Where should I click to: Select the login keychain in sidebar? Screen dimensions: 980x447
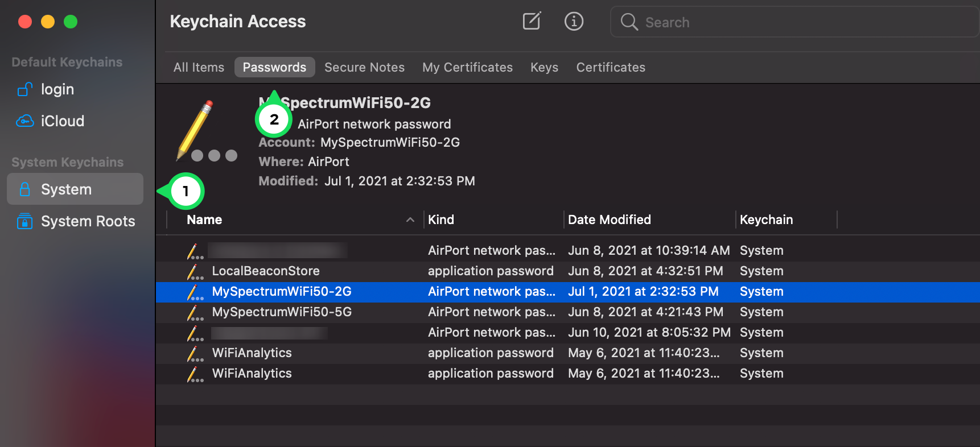pyautogui.click(x=57, y=89)
